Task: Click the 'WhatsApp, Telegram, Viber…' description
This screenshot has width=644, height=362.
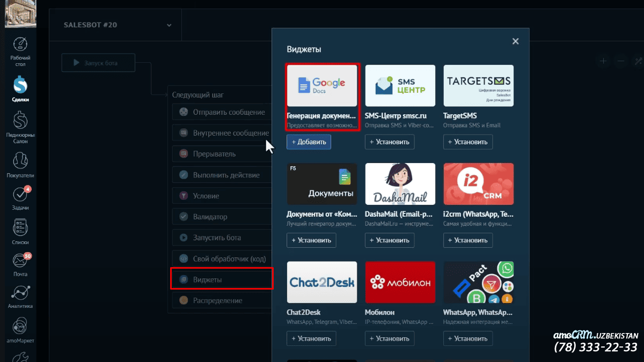Action: pos(321,322)
